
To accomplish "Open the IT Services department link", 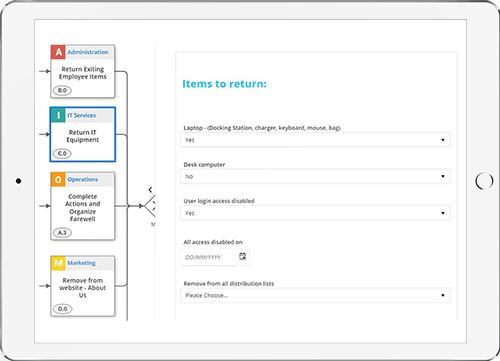I will tap(82, 115).
